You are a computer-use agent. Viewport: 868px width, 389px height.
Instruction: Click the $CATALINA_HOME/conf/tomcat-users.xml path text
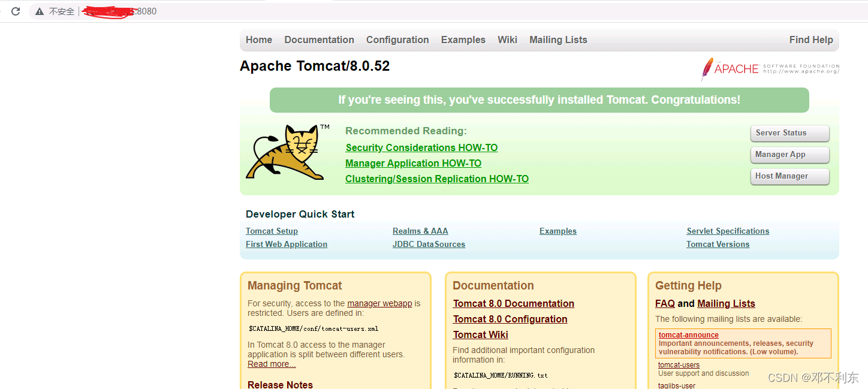click(x=314, y=329)
